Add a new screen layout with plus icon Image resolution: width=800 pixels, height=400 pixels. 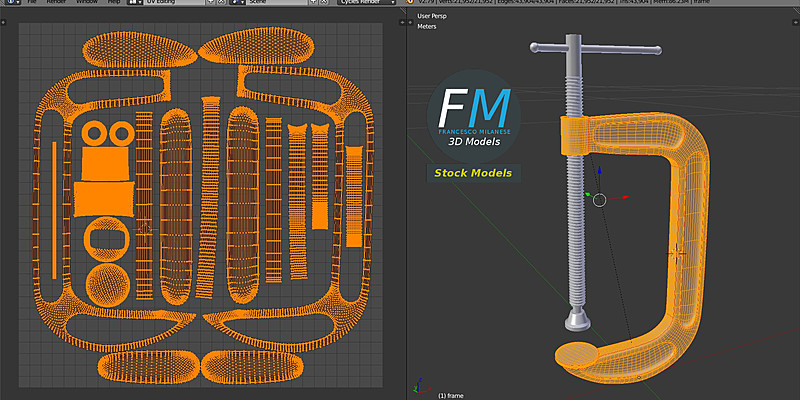click(211, 2)
